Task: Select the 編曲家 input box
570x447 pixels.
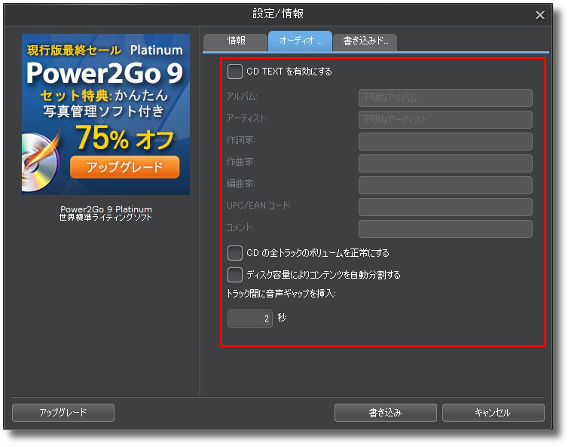Action: (x=445, y=185)
